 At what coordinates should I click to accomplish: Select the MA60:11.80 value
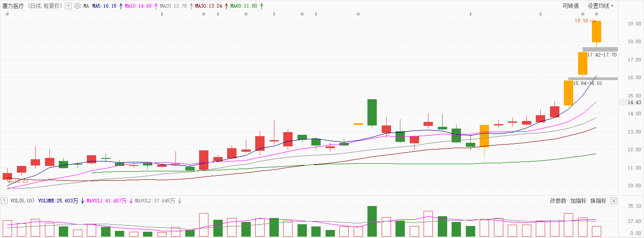click(244, 6)
